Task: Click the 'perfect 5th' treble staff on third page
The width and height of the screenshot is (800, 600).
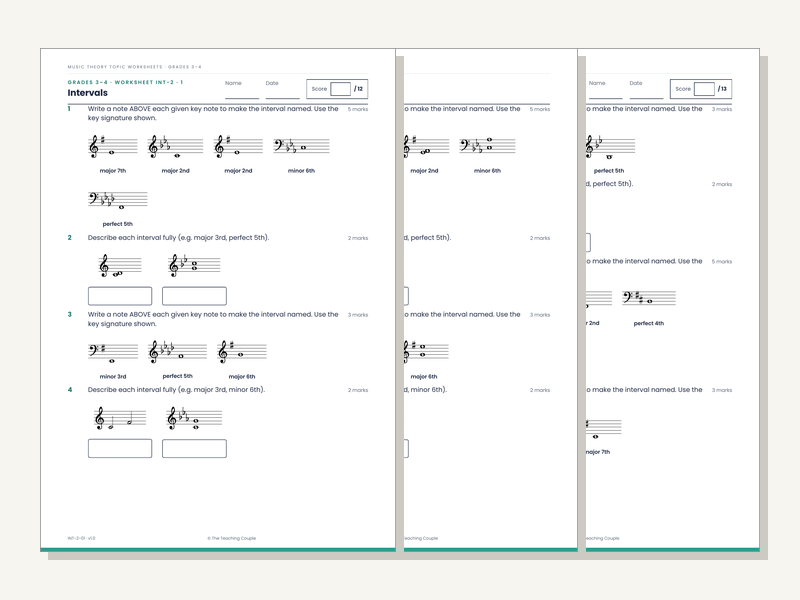Action: 611,148
